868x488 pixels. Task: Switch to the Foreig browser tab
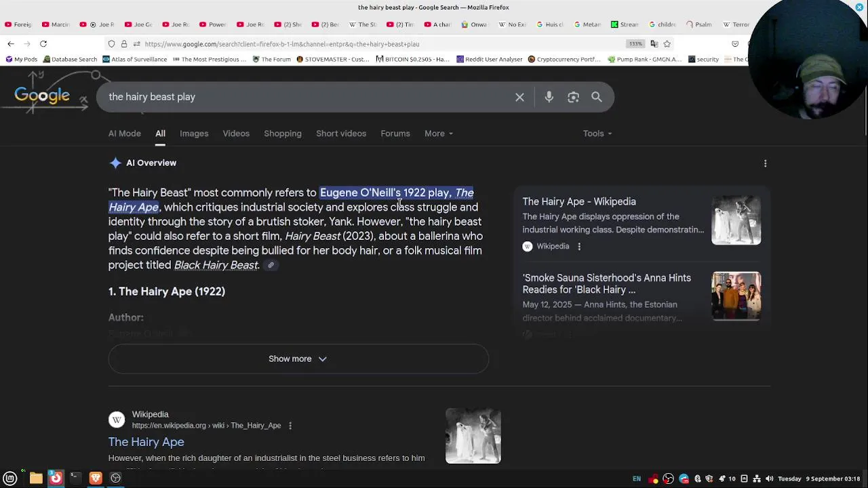pyautogui.click(x=18, y=24)
